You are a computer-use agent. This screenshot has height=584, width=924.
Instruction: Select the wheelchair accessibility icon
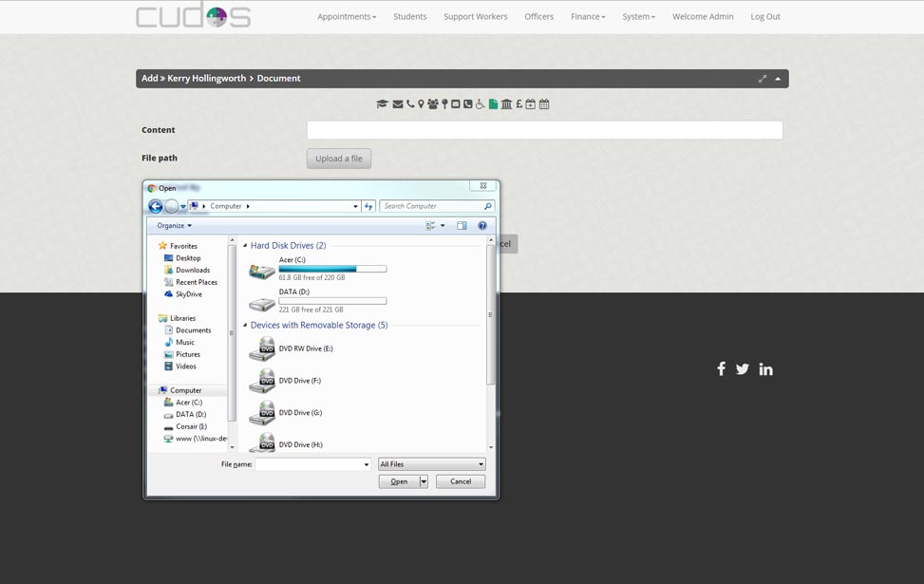click(x=481, y=104)
